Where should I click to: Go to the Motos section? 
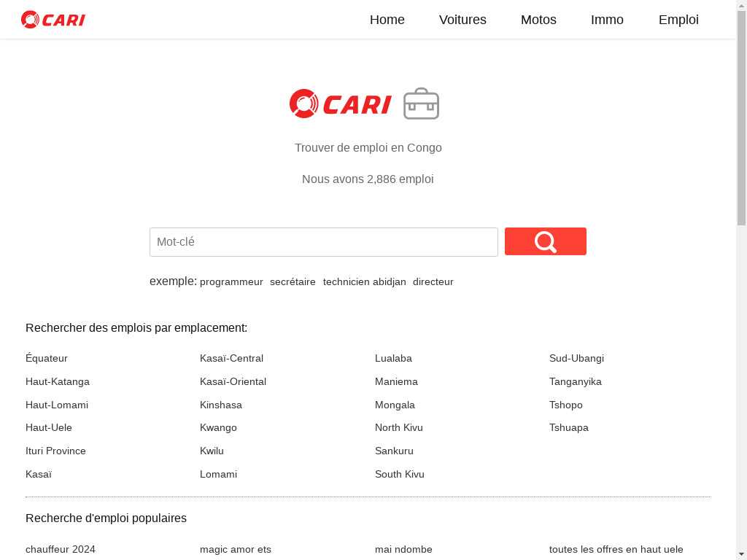coord(538,20)
